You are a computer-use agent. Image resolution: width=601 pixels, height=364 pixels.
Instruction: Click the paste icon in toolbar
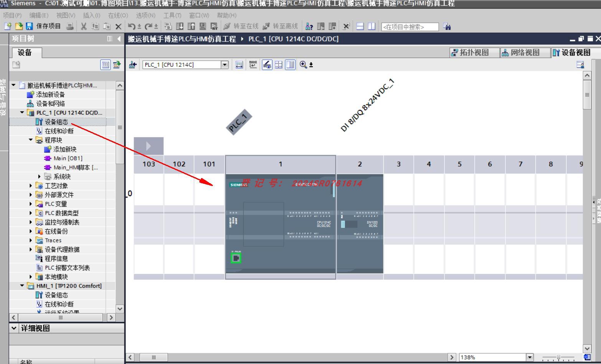click(107, 26)
